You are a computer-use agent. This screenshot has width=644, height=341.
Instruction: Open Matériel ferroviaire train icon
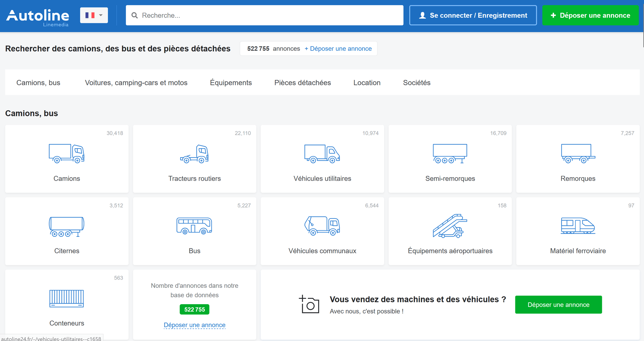tap(578, 226)
